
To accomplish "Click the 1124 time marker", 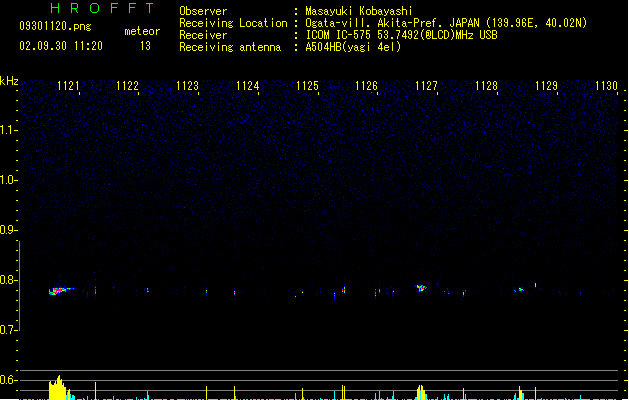I will coord(248,86).
